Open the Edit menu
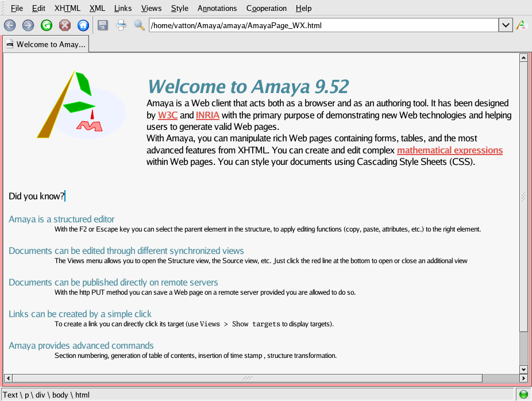The height and width of the screenshot is (401, 532). [x=38, y=8]
